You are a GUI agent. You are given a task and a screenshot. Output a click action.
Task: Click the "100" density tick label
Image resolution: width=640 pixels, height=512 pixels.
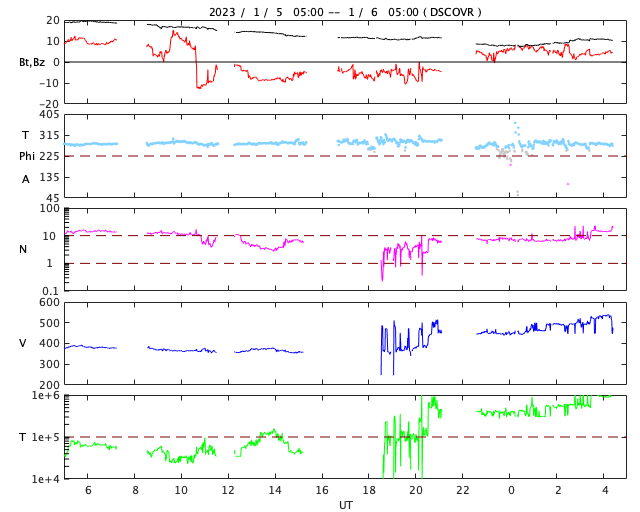point(49,208)
